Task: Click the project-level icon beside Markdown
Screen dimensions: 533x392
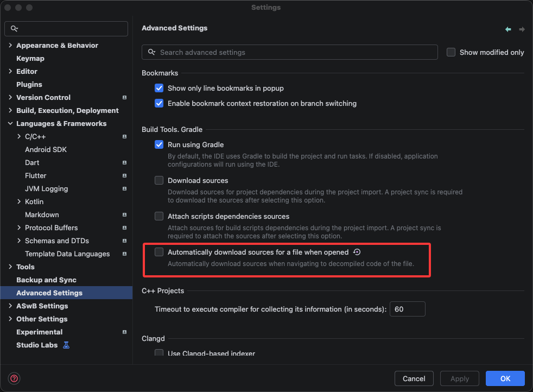Action: coord(124,215)
